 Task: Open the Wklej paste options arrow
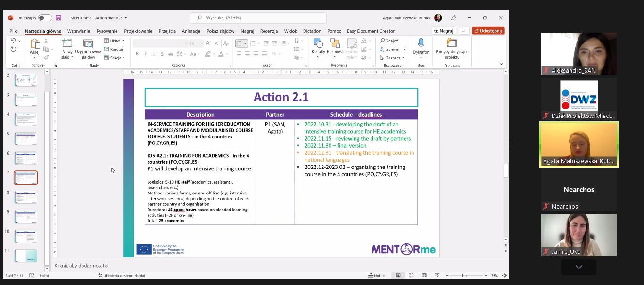click(34, 58)
